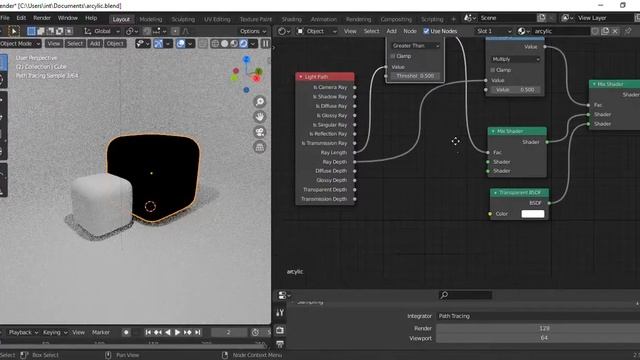Choose the 'invert selection' mode icon
640x360 pixels.
[60, 31]
